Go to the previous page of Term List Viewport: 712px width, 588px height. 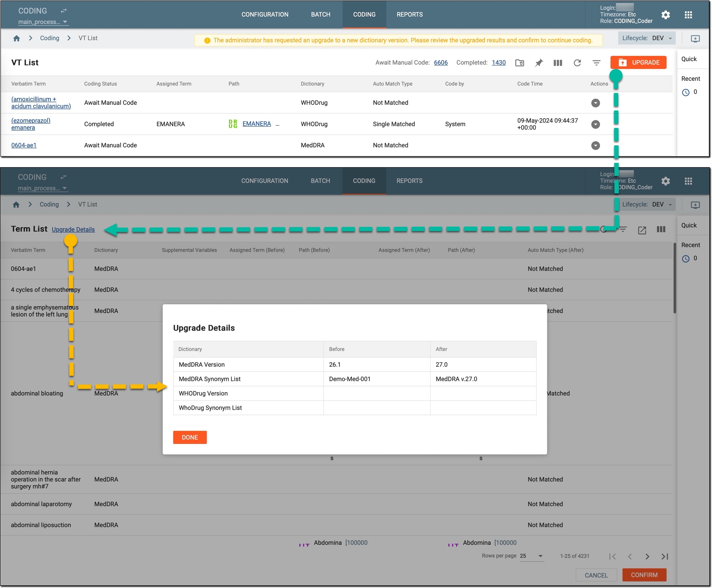[630, 556]
